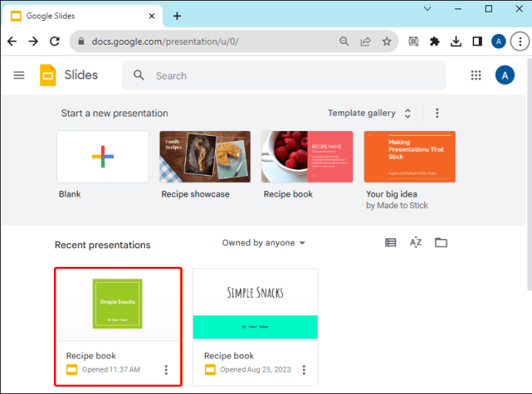The image size is (532, 394).
Task: Open the teal Simple Snacks presentation thumbnail
Action: pyautogui.click(x=255, y=304)
